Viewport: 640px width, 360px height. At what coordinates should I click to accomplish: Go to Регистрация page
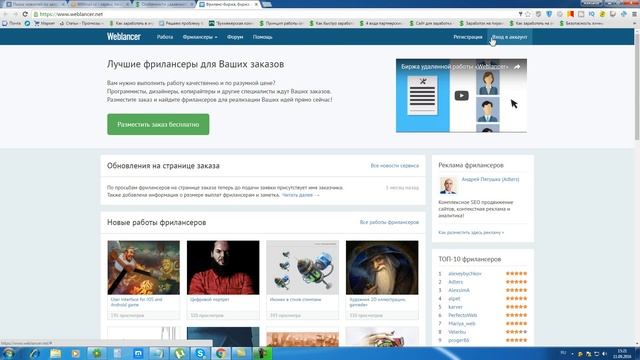coord(468,37)
